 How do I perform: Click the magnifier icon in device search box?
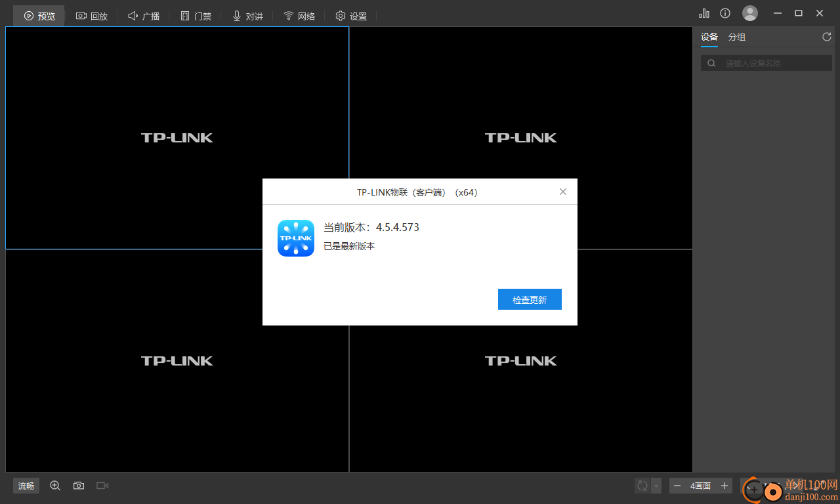click(711, 63)
